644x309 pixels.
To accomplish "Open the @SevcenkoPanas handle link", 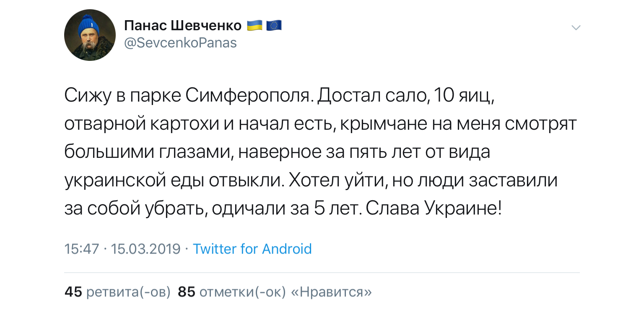I will [181, 43].
